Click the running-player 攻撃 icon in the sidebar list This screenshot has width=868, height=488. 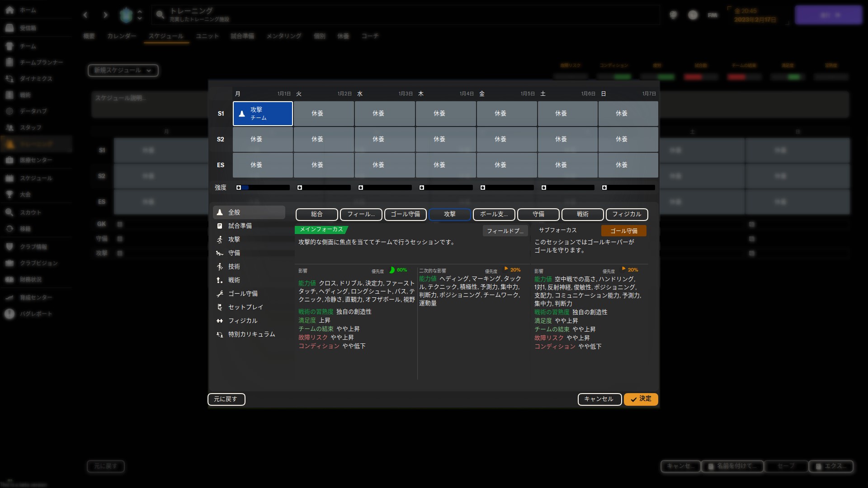coord(220,239)
